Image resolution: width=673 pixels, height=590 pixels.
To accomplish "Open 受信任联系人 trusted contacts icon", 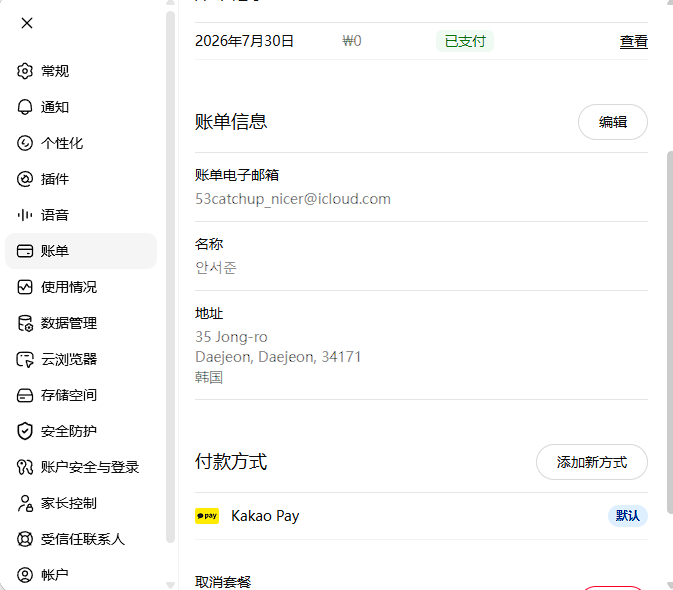I will 25,539.
